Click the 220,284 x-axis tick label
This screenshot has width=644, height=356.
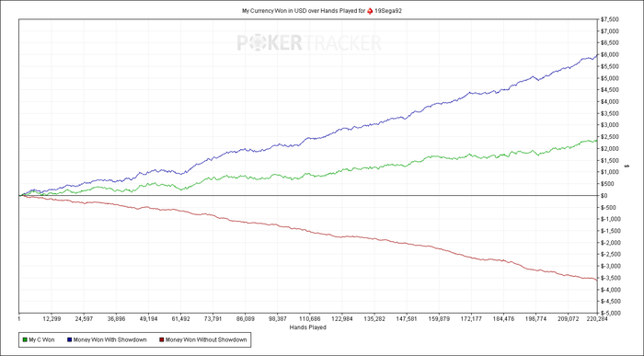(x=596, y=318)
